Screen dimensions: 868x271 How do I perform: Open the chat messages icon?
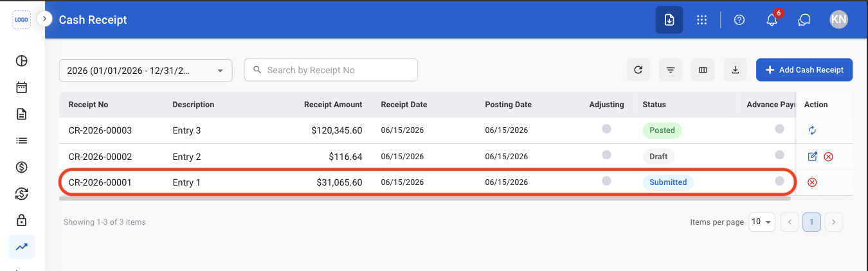[x=804, y=20]
